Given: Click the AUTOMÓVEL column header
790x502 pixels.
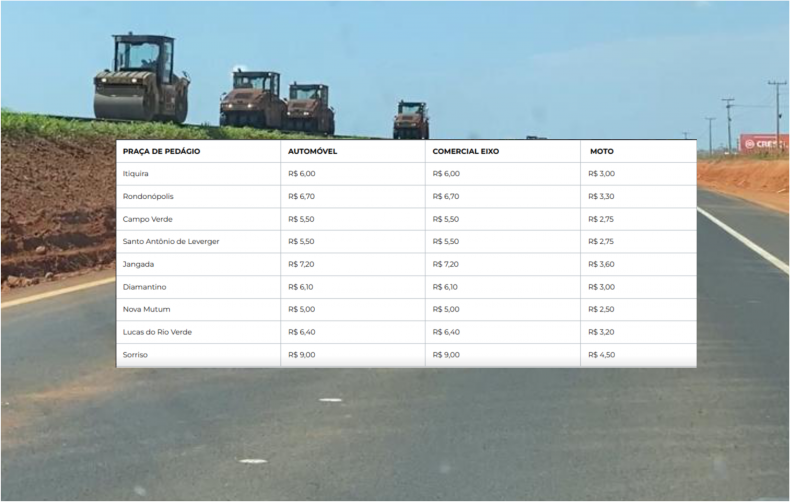Looking at the screenshot, I should 312,151.
